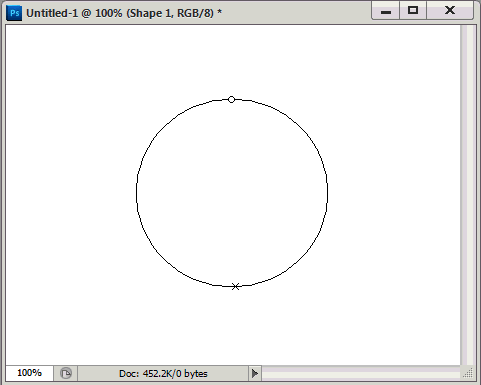481x385 pixels.
Task: Click the horizontal scrollbar track
Action: coord(362,373)
